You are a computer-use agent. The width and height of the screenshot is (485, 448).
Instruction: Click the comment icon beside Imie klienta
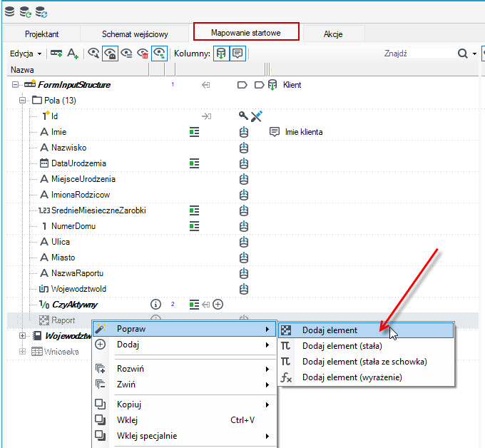tap(275, 132)
